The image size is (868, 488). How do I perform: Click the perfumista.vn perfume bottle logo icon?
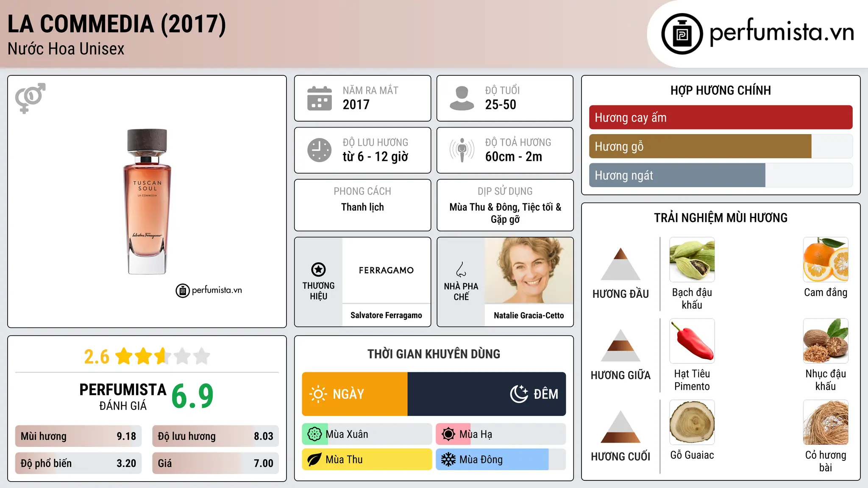(682, 34)
